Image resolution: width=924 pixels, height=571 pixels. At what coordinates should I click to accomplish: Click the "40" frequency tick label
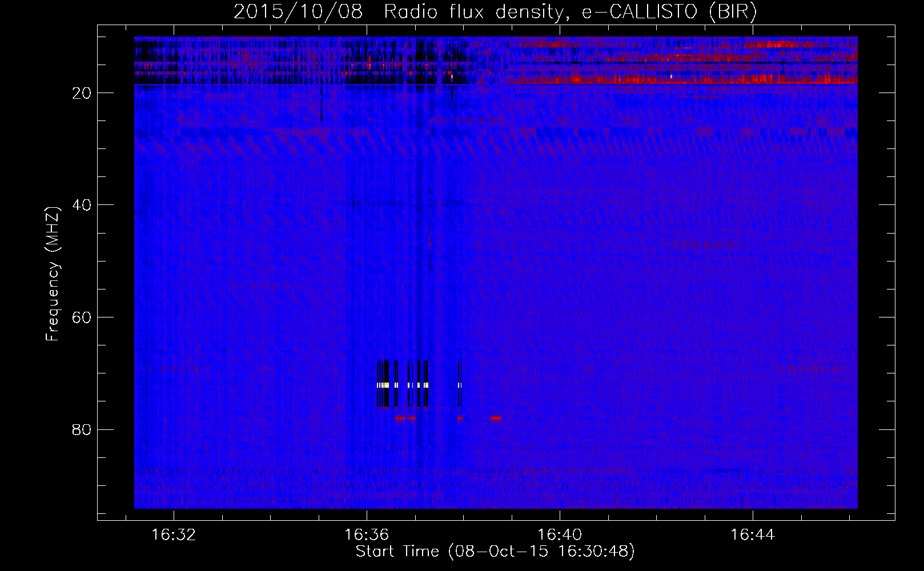82,205
